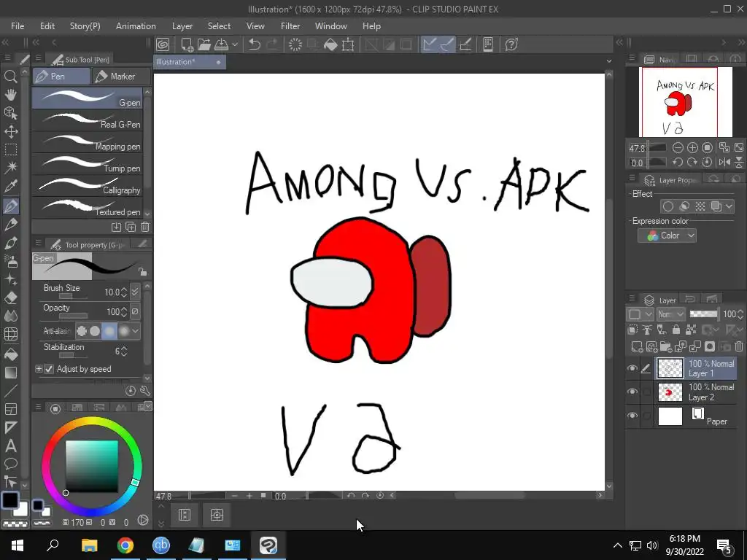Open Anti-aliasing dropdown arrow
The height and width of the screenshot is (560, 747).
136,330
